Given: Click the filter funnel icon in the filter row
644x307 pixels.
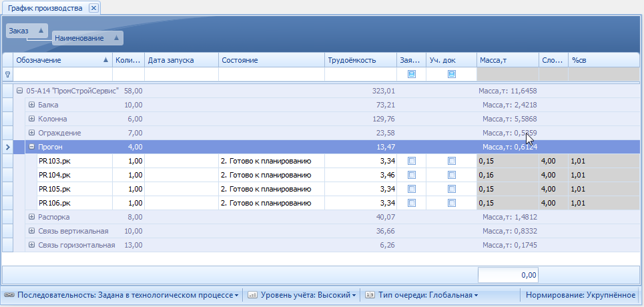Looking at the screenshot, I should coord(7,74).
